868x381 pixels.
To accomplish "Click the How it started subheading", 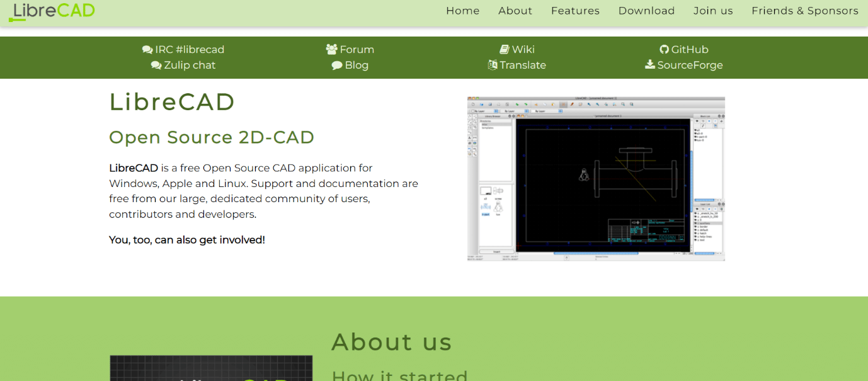I will pyautogui.click(x=399, y=375).
